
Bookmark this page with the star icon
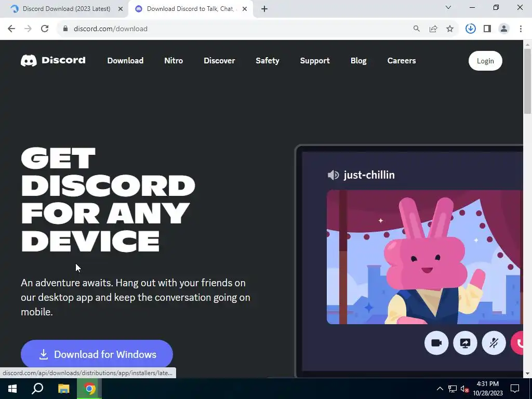tap(450, 29)
